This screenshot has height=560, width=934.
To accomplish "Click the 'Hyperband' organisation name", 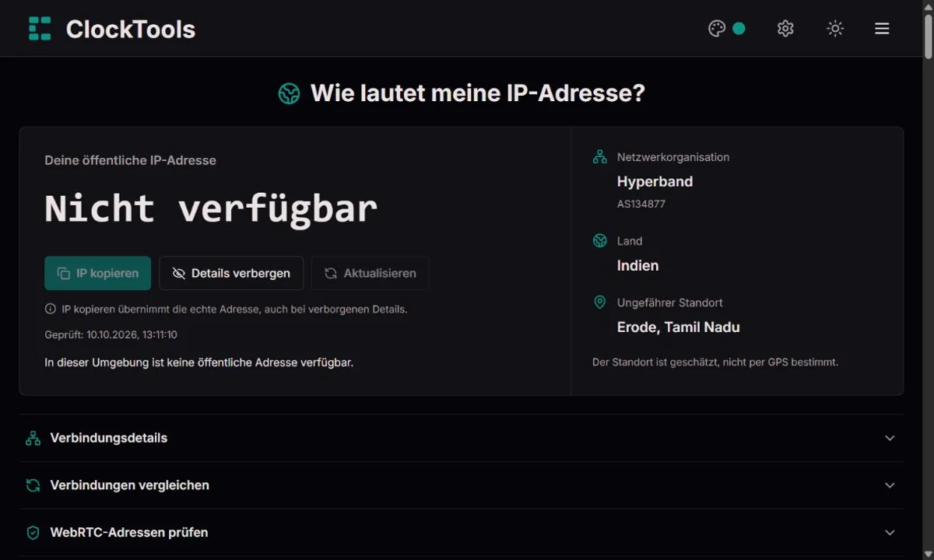I will 655,181.
